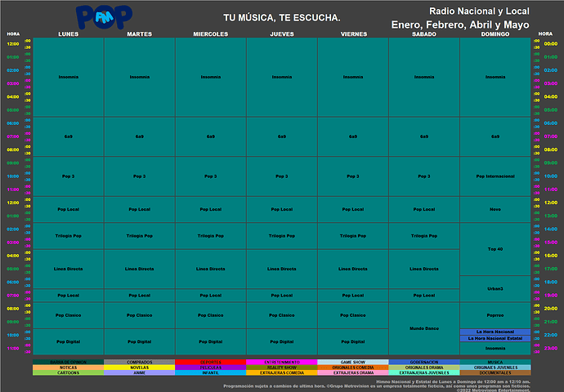564x392 pixels.
Task: Click the 22:00 time label
Action: pos(551,335)
